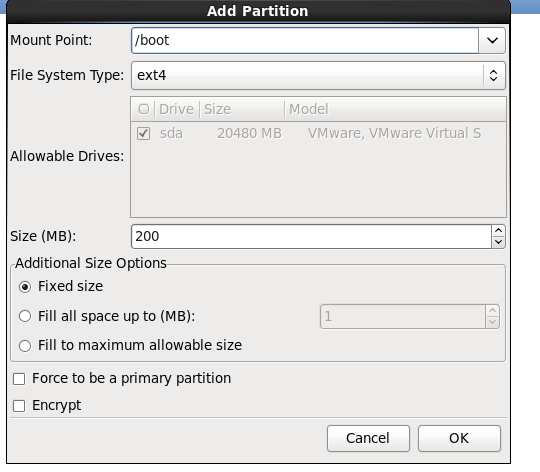The image size is (540, 472).
Task: Click the Size column header
Action: [x=242, y=109]
